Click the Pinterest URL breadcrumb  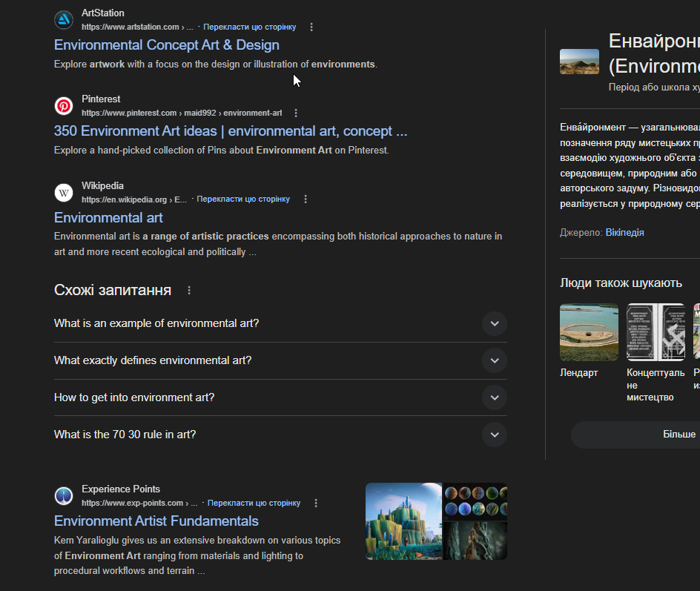click(182, 113)
